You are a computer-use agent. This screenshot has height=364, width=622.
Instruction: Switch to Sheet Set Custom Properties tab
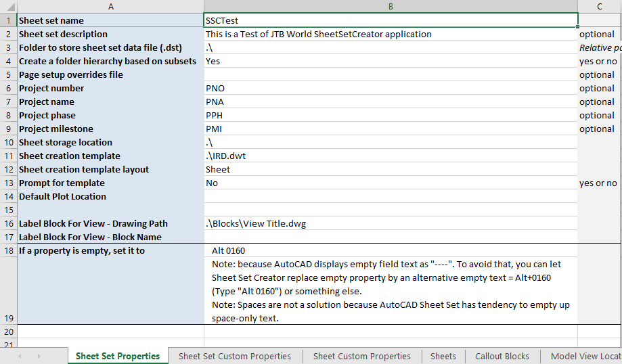click(x=234, y=356)
